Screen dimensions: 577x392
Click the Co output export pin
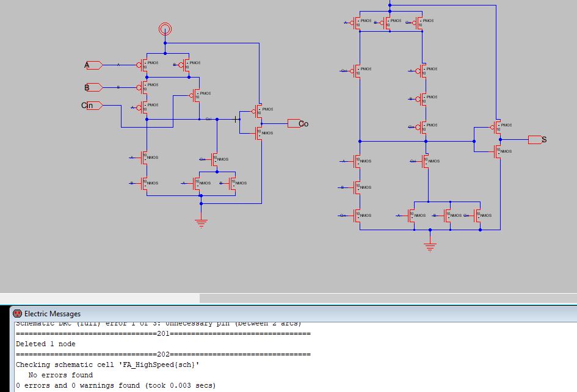pos(294,123)
